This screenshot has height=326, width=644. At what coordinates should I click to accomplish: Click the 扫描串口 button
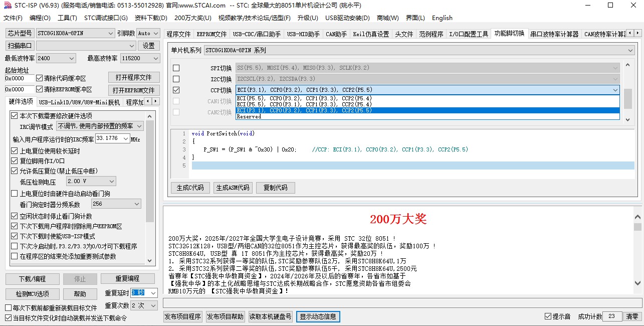(x=20, y=46)
